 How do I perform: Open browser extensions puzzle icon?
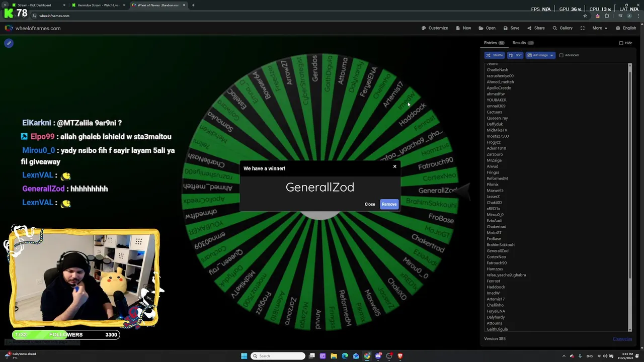pyautogui.click(x=607, y=16)
